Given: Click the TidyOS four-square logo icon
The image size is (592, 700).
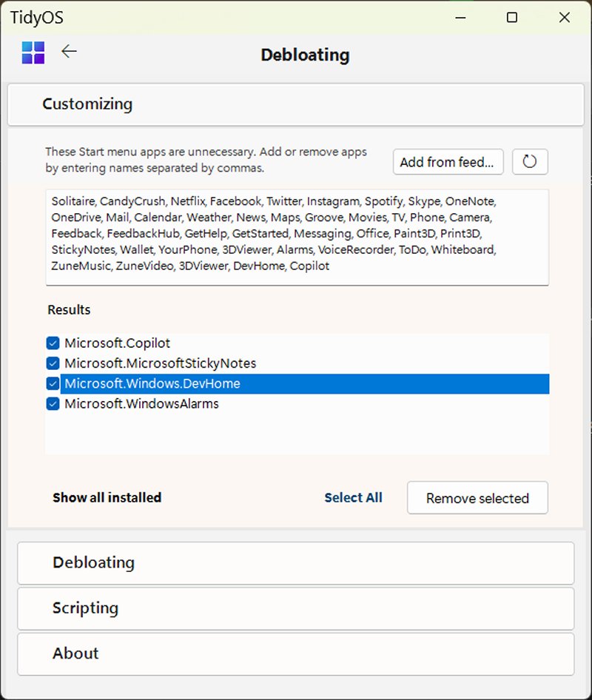Looking at the screenshot, I should (x=33, y=53).
